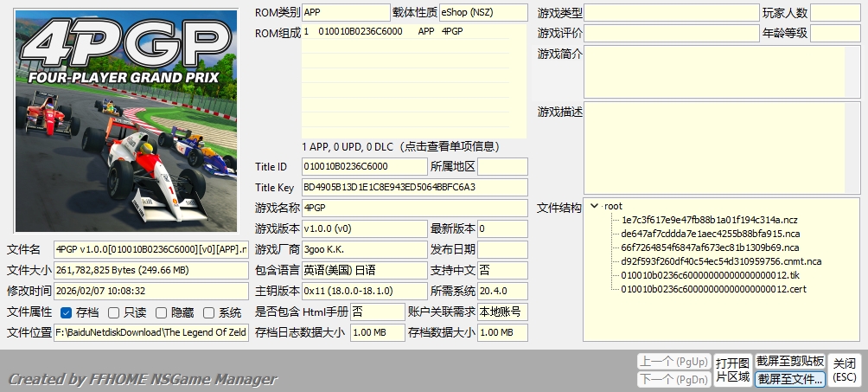
Task: Tick the 系统 (System) attribute checkbox
Action: 209,312
